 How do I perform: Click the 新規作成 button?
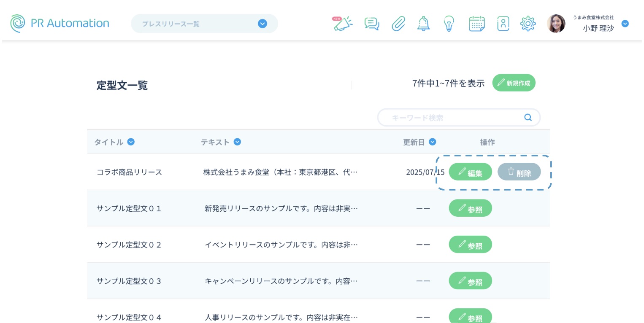(514, 83)
